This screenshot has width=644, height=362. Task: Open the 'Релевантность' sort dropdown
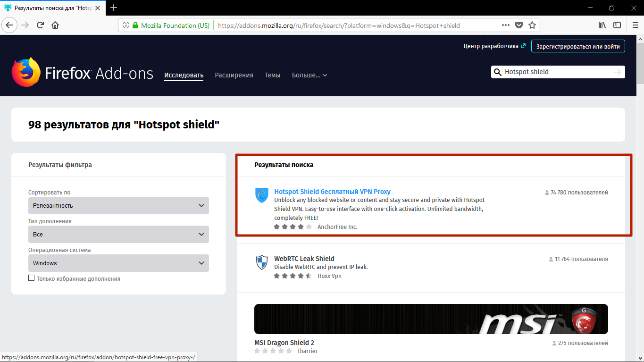pyautogui.click(x=118, y=206)
